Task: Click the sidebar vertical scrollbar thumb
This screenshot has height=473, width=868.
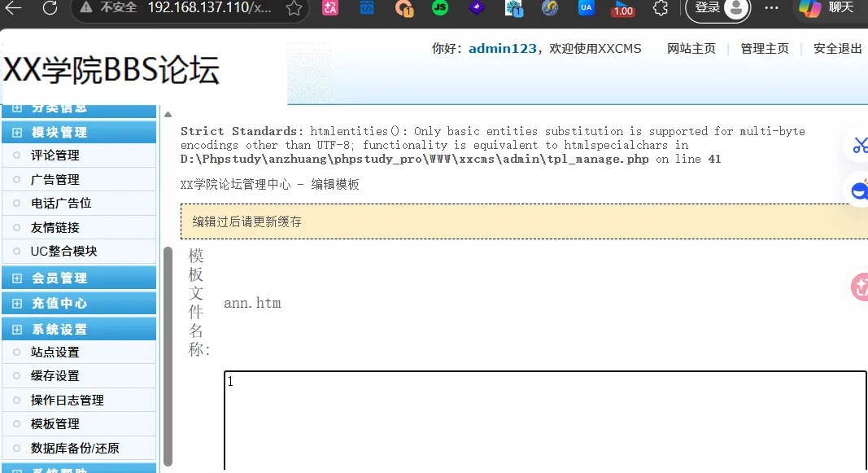Action: click(x=168, y=356)
